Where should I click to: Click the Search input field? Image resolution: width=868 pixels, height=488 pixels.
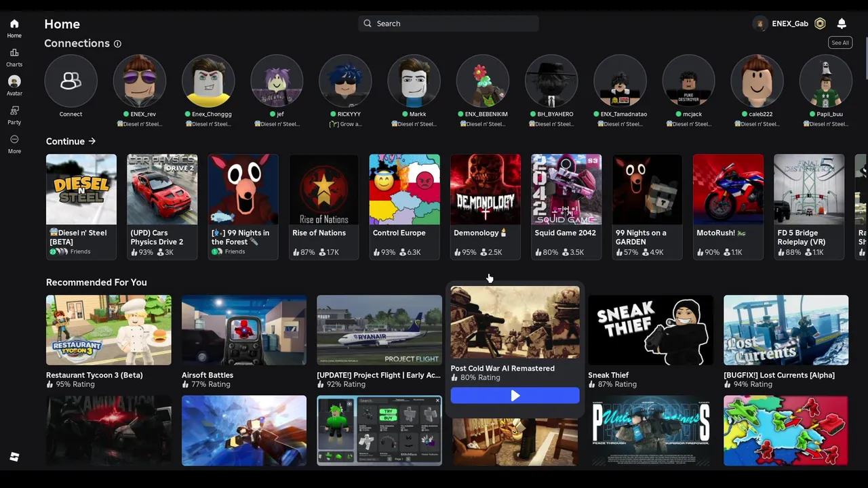(x=448, y=24)
